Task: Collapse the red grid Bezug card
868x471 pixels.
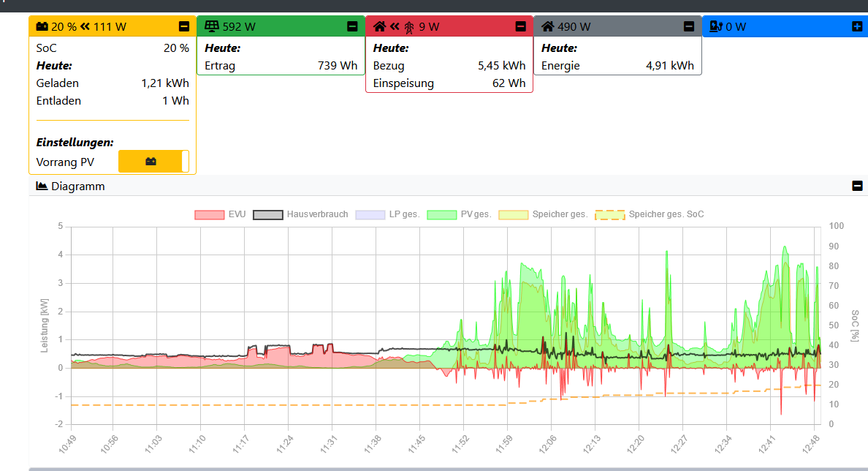Action: [x=520, y=27]
